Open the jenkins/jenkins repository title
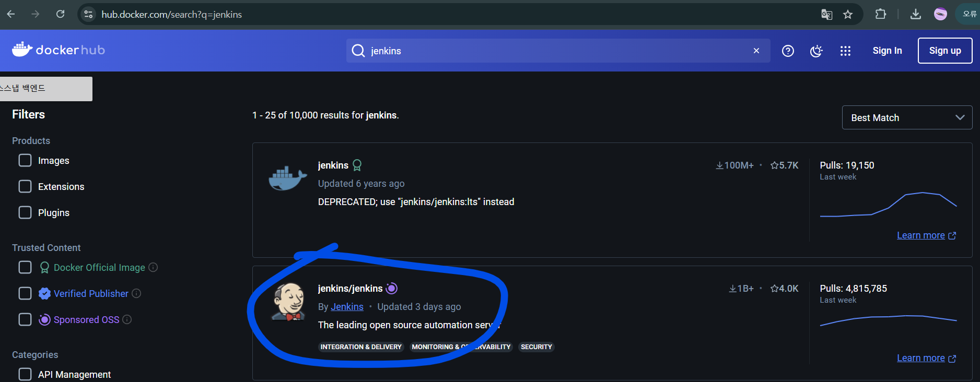Viewport: 980px width, 382px height. (350, 289)
